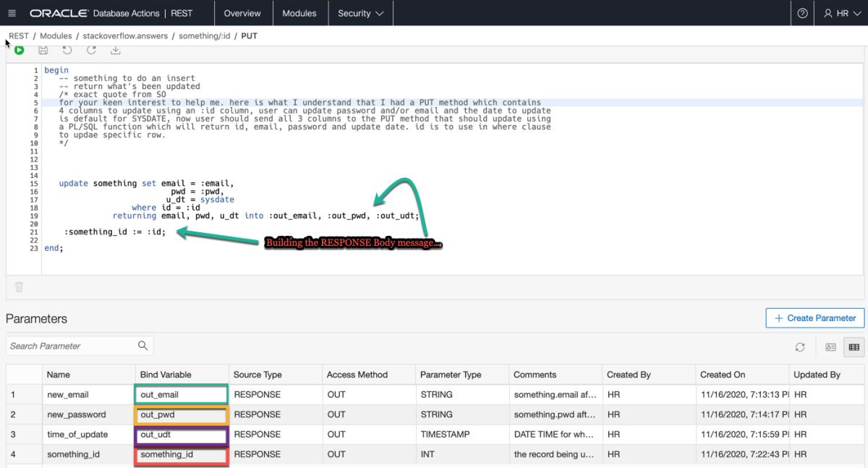
Task: Open stackoverflow.answers breadcrumb link
Action: 125,35
